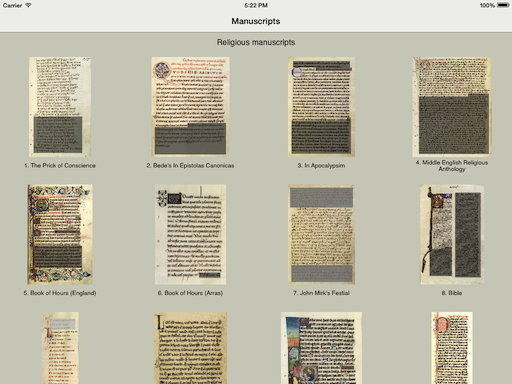Select the illuminated manuscript with blue miniature
Image resolution: width=512 pixels, height=384 pixels.
click(321, 348)
